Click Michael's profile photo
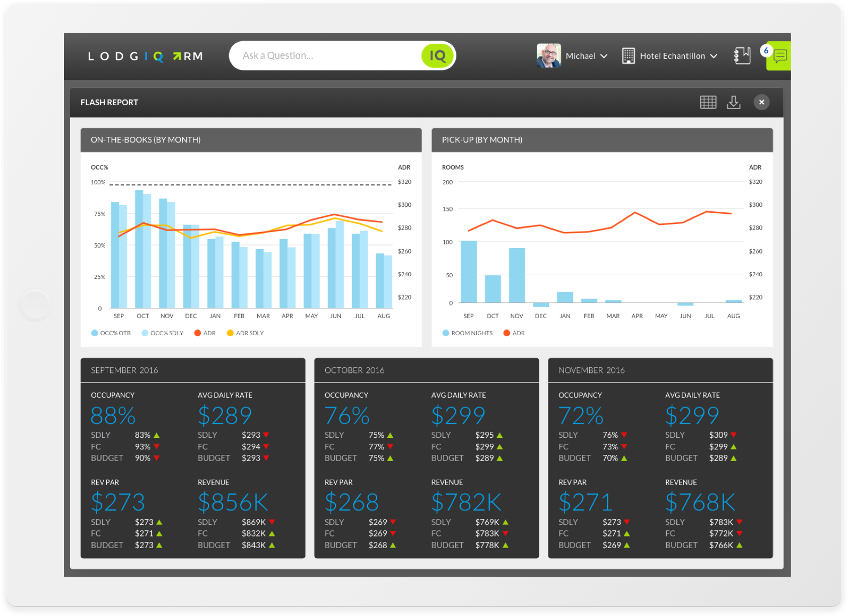This screenshot has width=848, height=616. pos(548,56)
